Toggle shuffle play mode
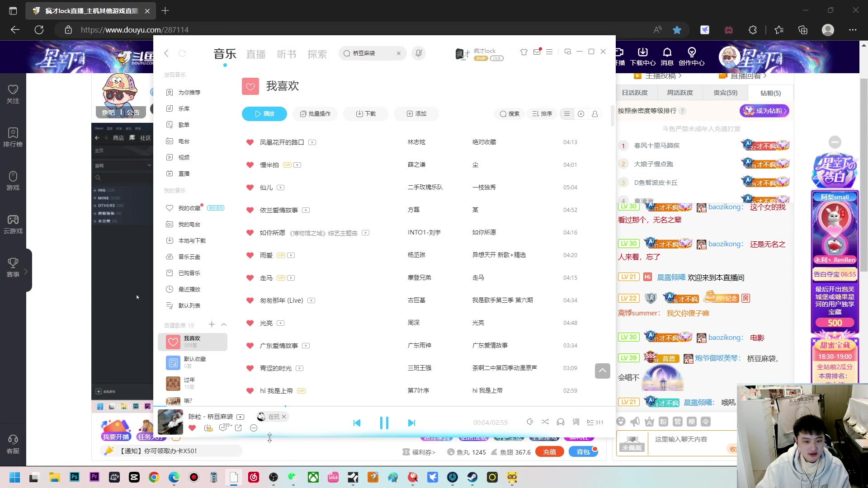Viewport: 868px width, 488px height. tap(545, 422)
